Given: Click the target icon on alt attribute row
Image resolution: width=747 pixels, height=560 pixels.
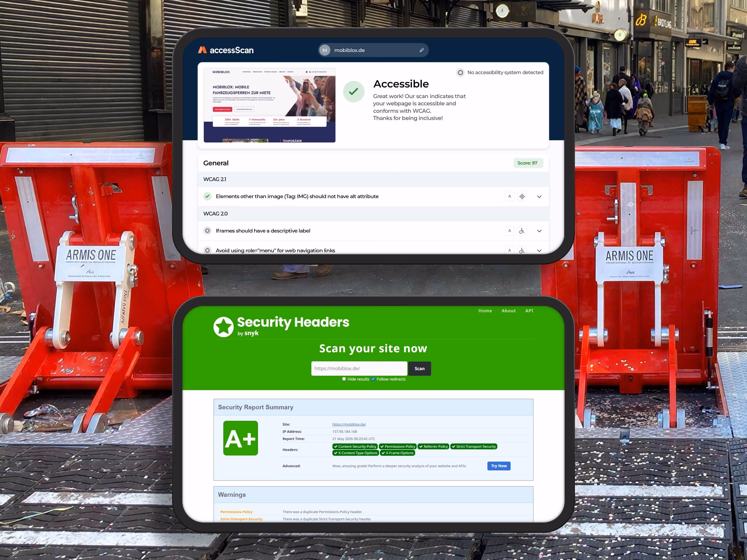Looking at the screenshot, I should 522,197.
